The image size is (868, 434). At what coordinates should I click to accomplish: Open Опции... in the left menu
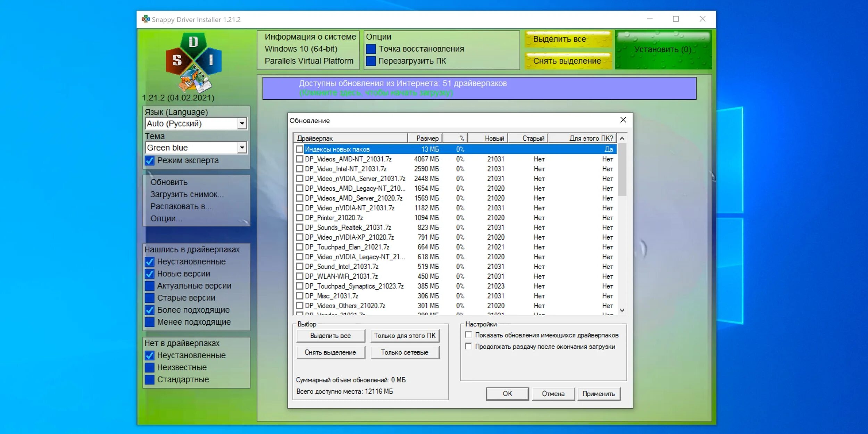tap(166, 218)
